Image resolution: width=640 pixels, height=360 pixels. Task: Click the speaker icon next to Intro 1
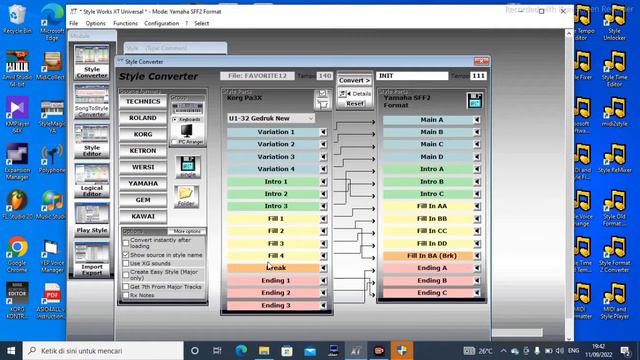[323, 182]
